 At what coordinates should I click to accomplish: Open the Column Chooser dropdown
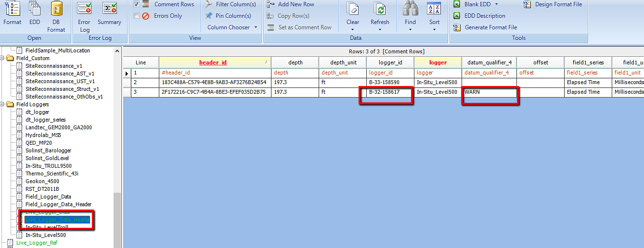(x=232, y=27)
